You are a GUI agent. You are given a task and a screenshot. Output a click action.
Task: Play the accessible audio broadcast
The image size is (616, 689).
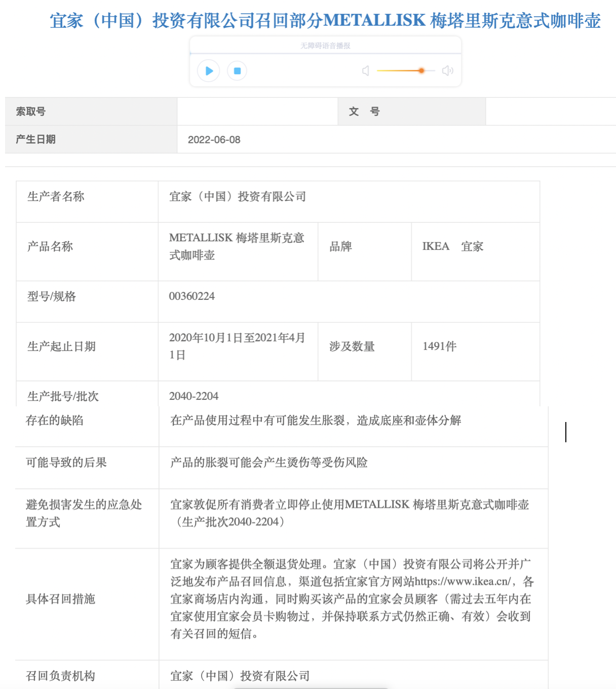pos(209,71)
